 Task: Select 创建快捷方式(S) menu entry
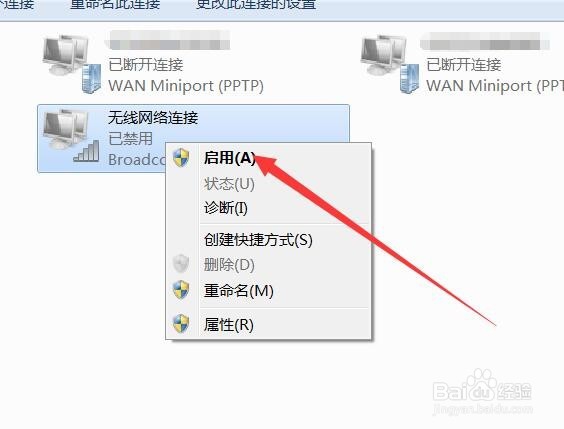258,240
